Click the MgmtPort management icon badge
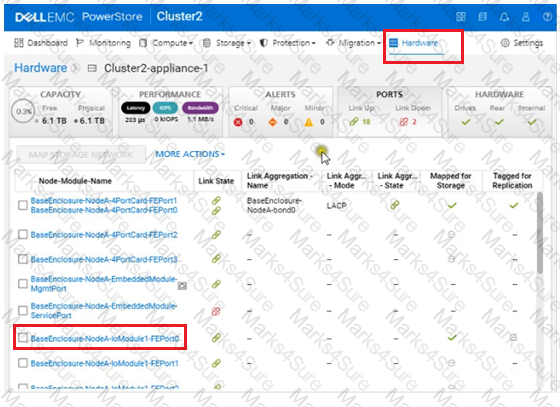560x407 pixels. (x=182, y=286)
